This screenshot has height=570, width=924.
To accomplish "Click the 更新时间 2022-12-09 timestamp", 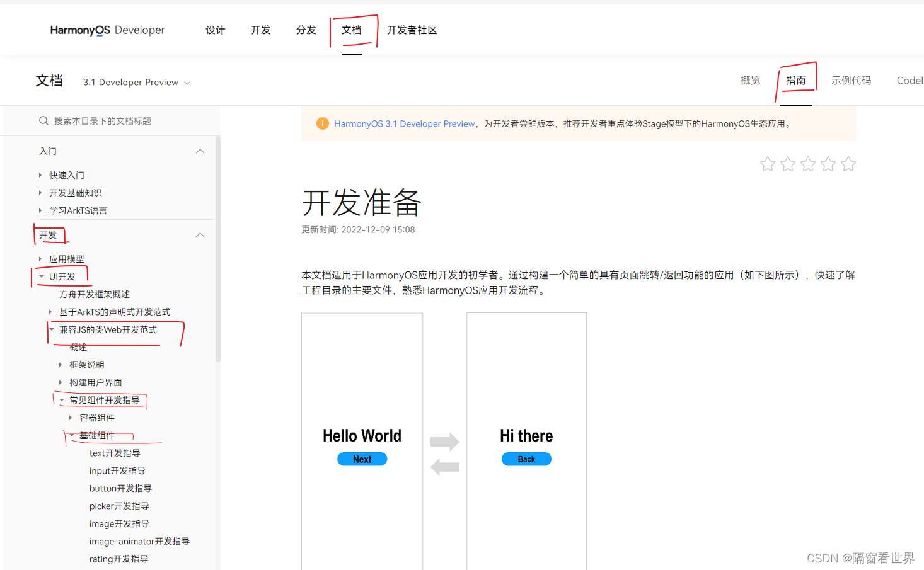I will 358,230.
